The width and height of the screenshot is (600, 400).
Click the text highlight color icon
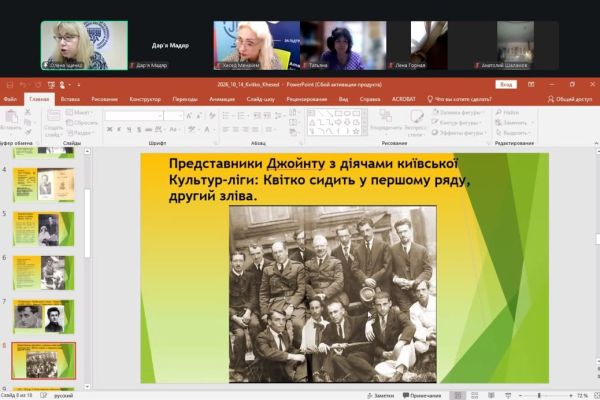click(192, 130)
